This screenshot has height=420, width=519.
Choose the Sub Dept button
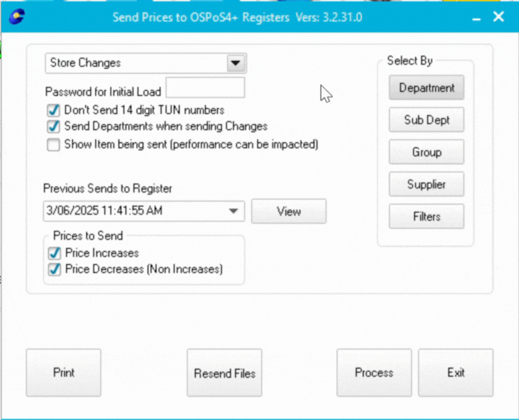pos(426,120)
